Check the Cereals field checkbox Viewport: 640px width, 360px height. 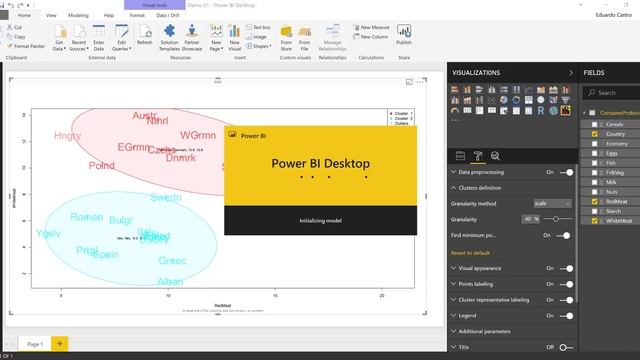(x=595, y=124)
